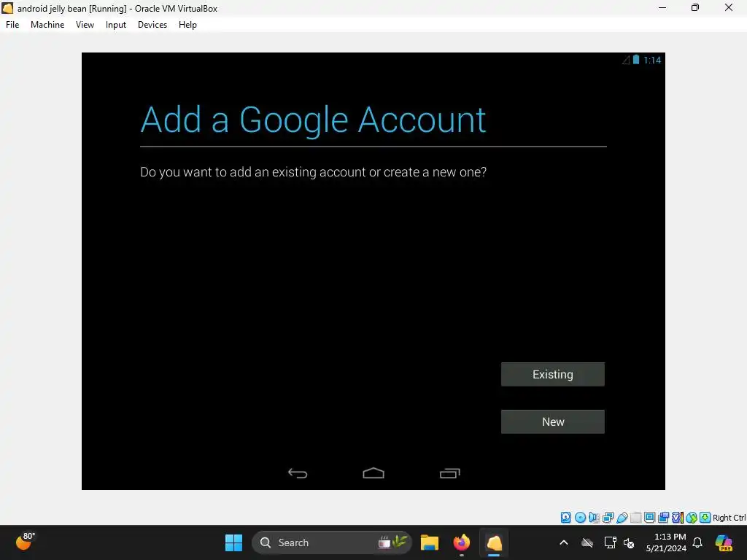
Task: Click the Android signal strength icon
Action: pos(626,60)
